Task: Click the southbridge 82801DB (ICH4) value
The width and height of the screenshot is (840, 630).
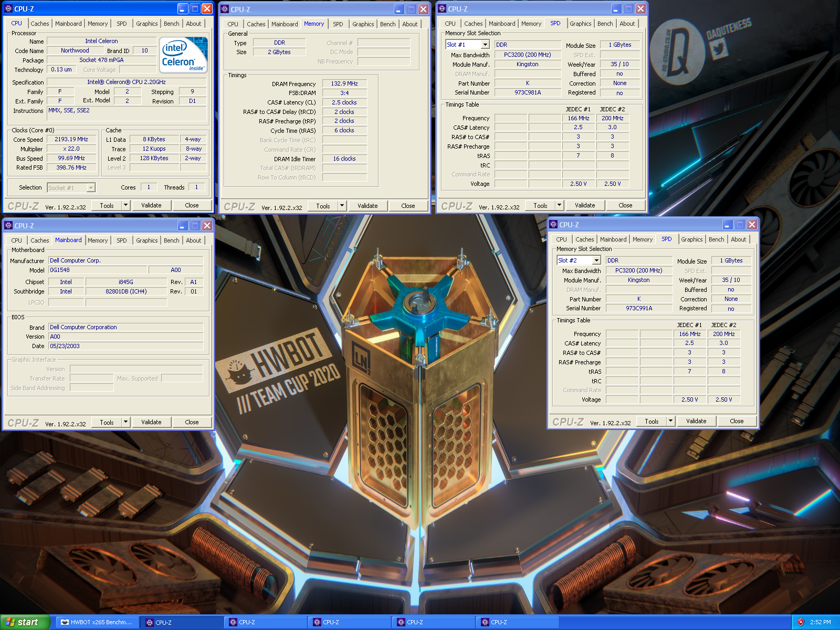Action: point(126,292)
